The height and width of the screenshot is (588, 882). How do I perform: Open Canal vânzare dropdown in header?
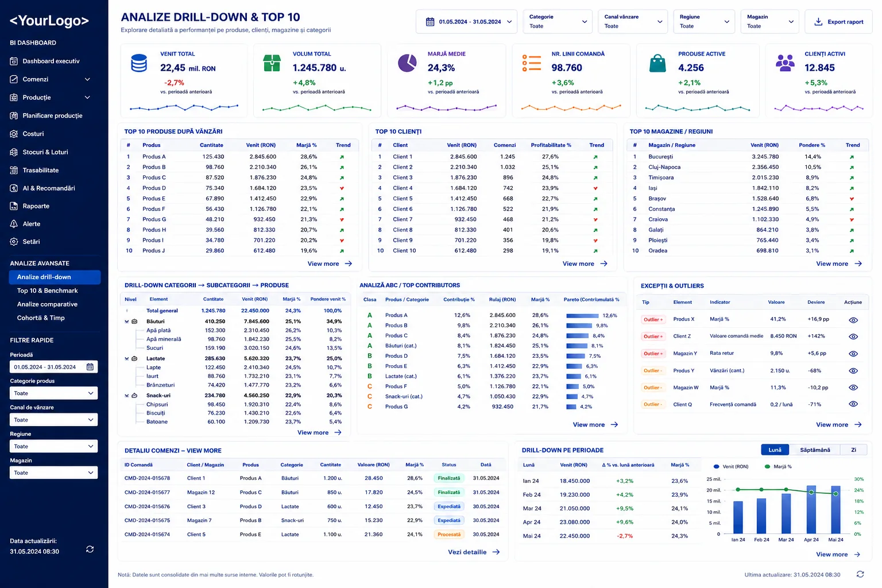tap(632, 21)
